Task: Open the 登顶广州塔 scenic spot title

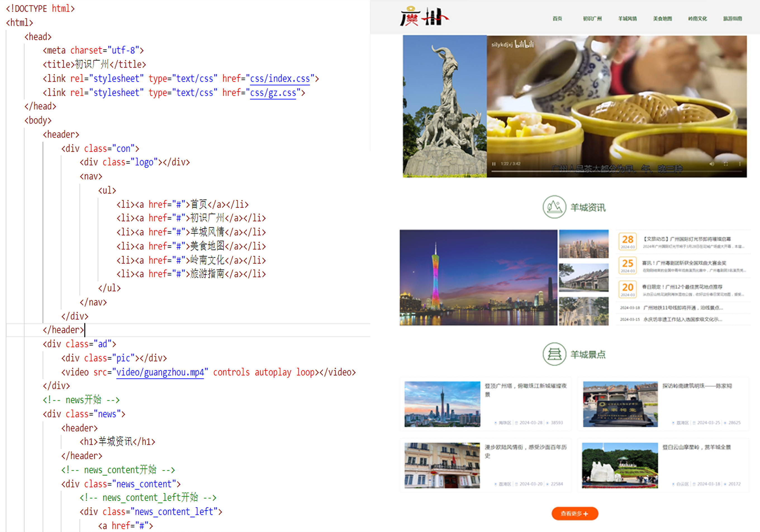Action: [x=526, y=390]
